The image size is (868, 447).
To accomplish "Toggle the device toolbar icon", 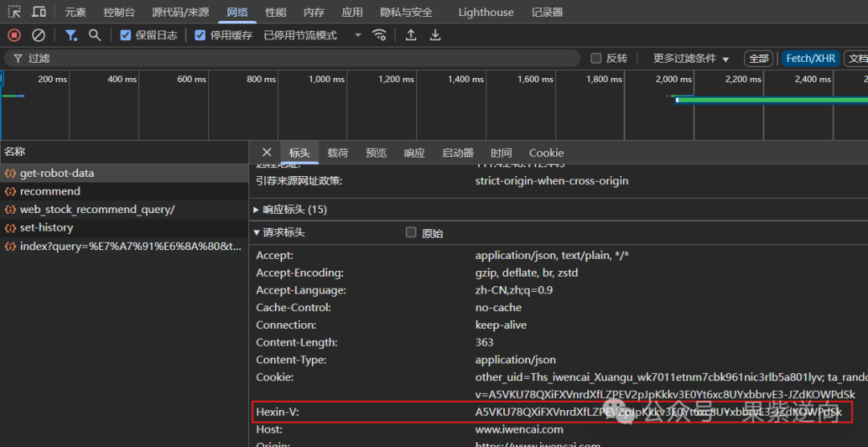I will coord(39,12).
